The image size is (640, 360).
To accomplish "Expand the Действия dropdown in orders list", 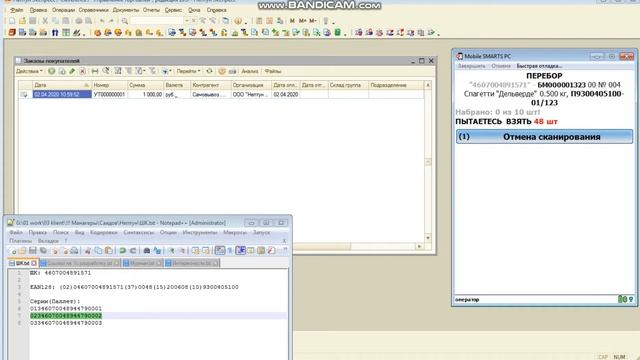I will point(29,71).
